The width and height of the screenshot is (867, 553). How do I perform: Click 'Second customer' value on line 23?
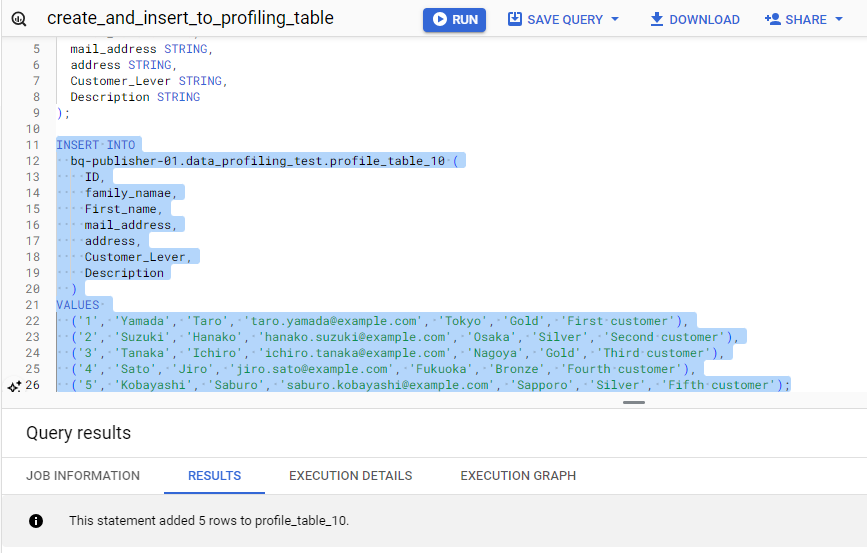point(665,337)
